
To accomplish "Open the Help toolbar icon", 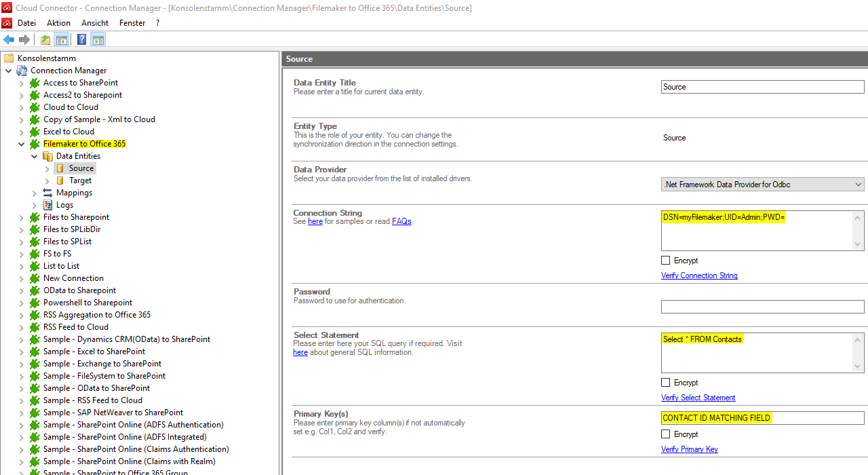I will click(81, 40).
